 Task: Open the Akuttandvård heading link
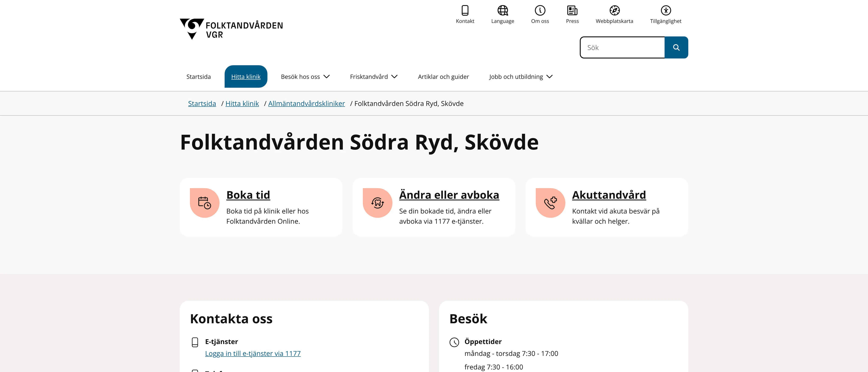coord(609,195)
